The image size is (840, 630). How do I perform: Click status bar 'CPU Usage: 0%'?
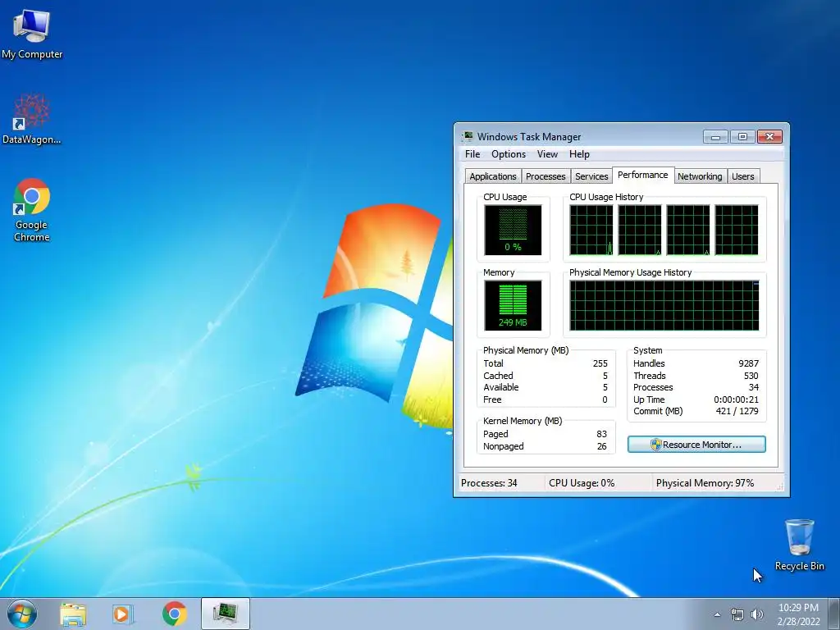coord(582,483)
